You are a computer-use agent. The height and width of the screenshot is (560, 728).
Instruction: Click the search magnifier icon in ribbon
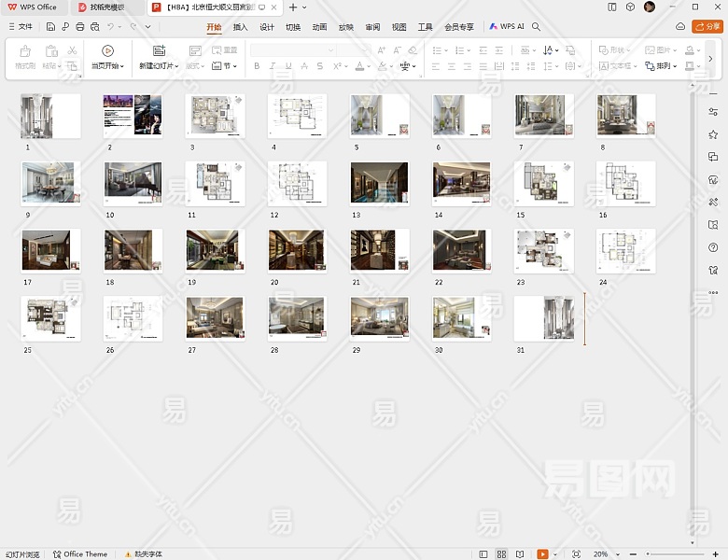[537, 27]
